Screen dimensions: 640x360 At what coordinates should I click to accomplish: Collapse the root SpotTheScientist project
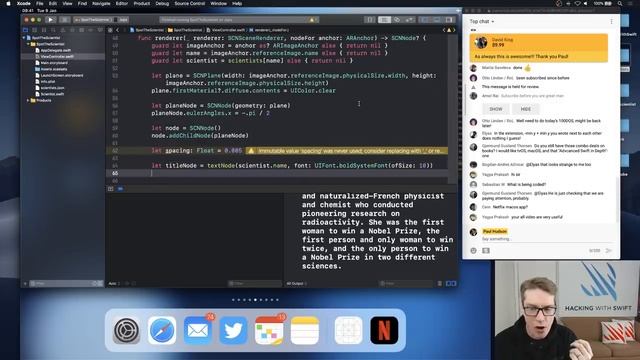24,38
